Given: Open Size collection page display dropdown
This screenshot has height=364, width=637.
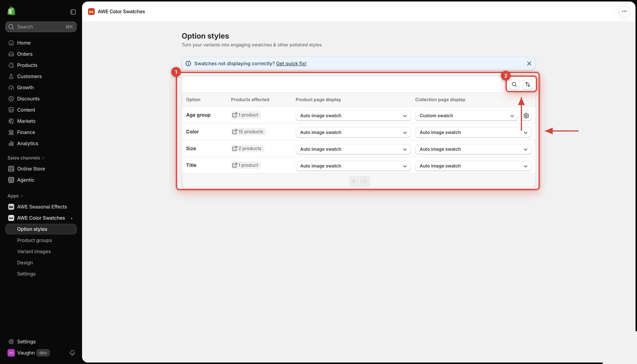Looking at the screenshot, I should pos(473,149).
